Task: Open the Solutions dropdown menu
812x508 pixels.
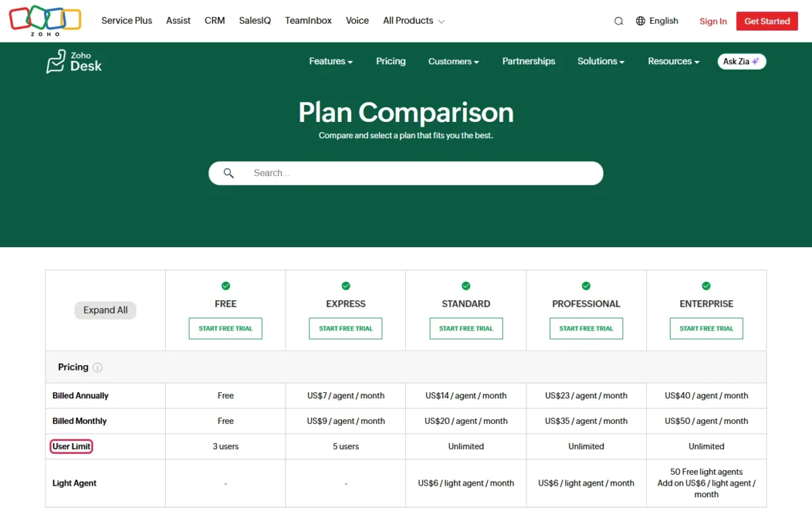Action: coord(601,62)
